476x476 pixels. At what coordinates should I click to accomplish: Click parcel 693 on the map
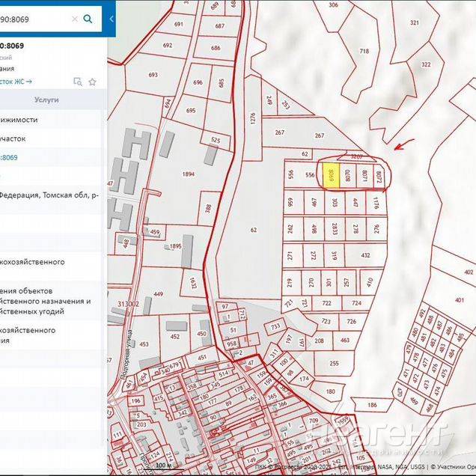pos(153,76)
